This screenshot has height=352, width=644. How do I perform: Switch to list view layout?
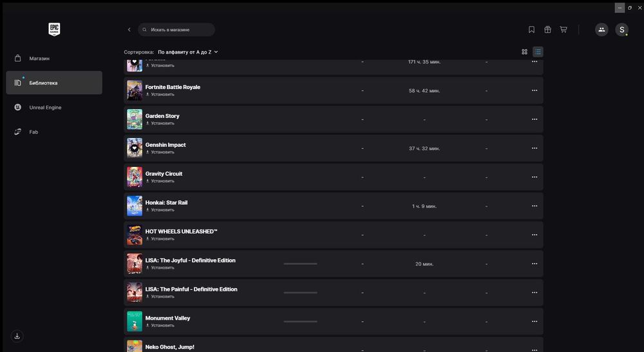point(538,52)
